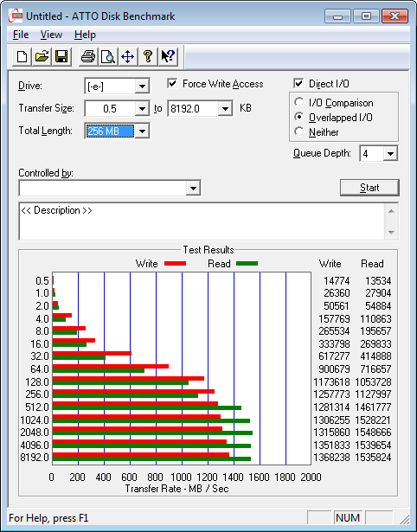
Task: Activate the context help pointer icon
Action: click(168, 56)
